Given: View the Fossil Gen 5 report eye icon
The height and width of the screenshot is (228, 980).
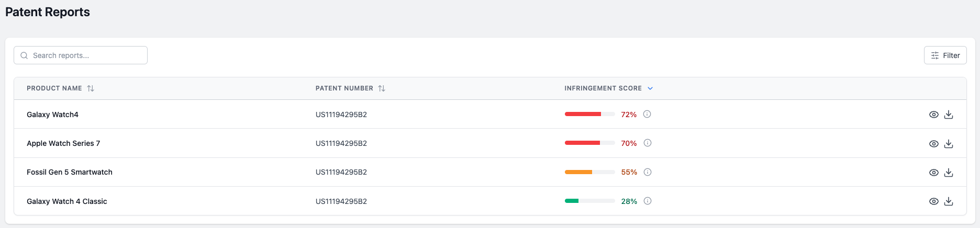Looking at the screenshot, I should 934,173.
